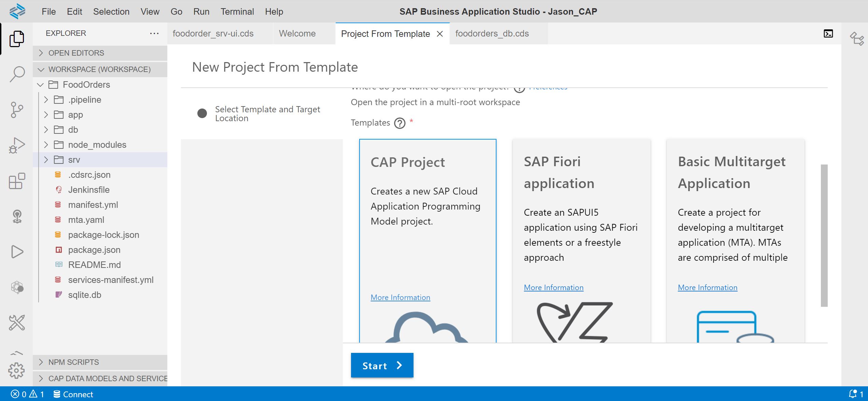Viewport: 868px width, 401px height.
Task: Open More Information for SAP Fiori application
Action: [554, 287]
